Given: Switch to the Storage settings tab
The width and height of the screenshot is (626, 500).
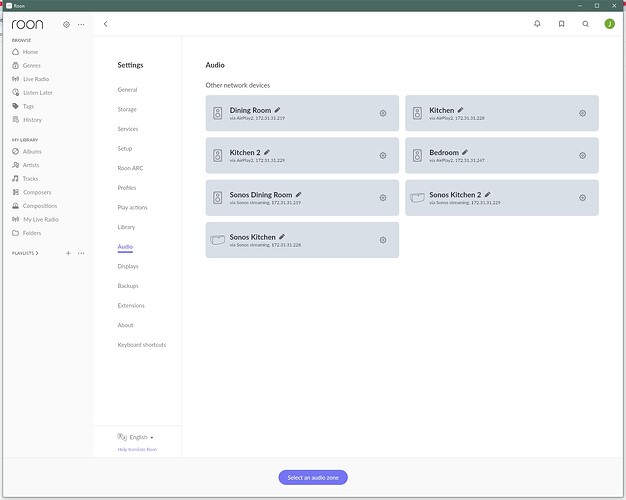Looking at the screenshot, I should point(127,109).
